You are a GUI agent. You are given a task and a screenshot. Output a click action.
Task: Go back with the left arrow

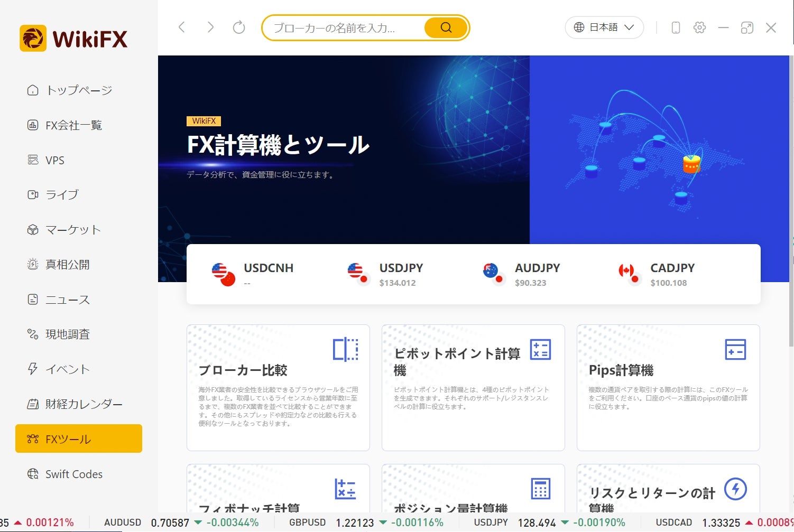(x=182, y=27)
